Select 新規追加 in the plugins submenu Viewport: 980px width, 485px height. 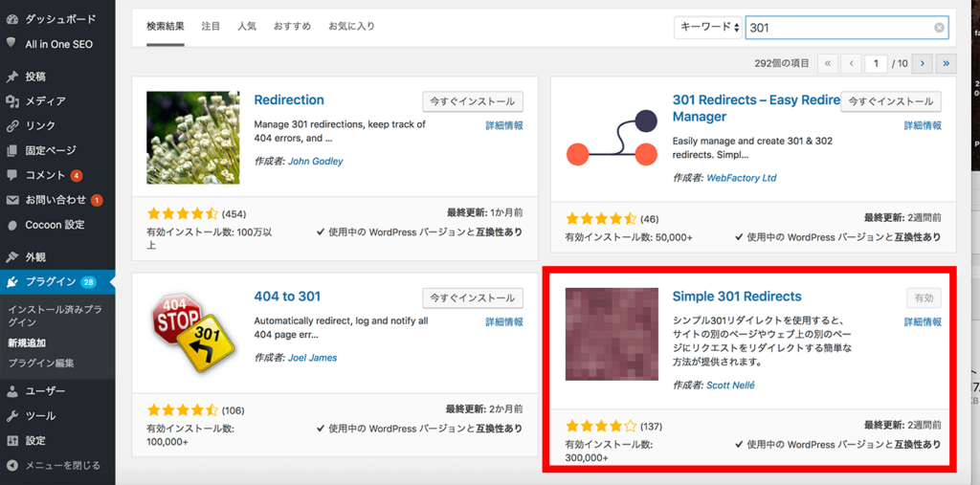[26, 343]
